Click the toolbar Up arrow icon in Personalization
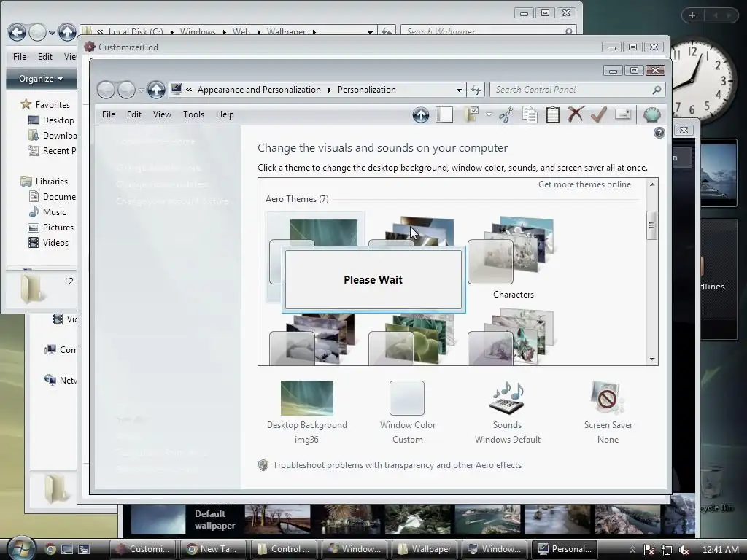The image size is (747, 560). pos(421,114)
